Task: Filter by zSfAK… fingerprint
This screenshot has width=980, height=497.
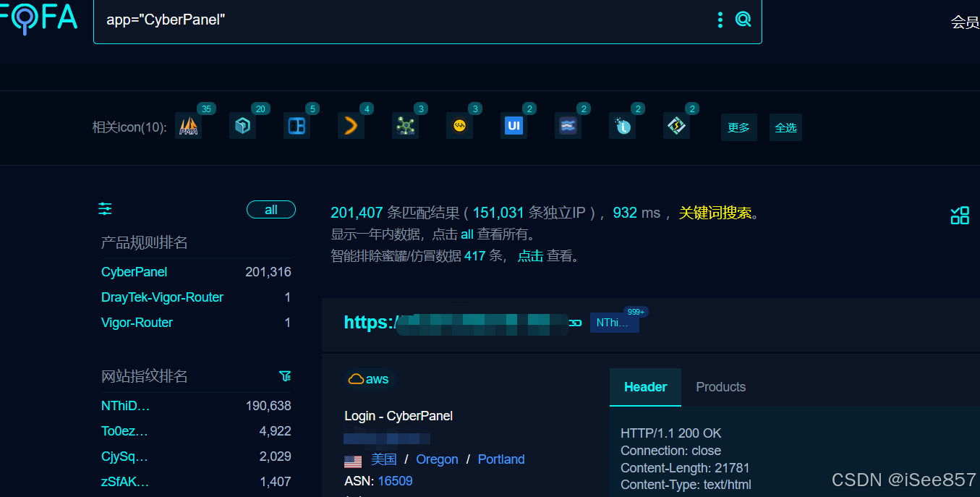Action: (x=125, y=482)
